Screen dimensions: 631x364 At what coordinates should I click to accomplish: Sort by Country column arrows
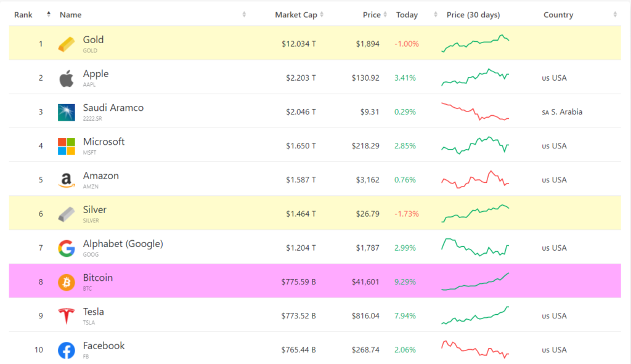click(x=616, y=15)
